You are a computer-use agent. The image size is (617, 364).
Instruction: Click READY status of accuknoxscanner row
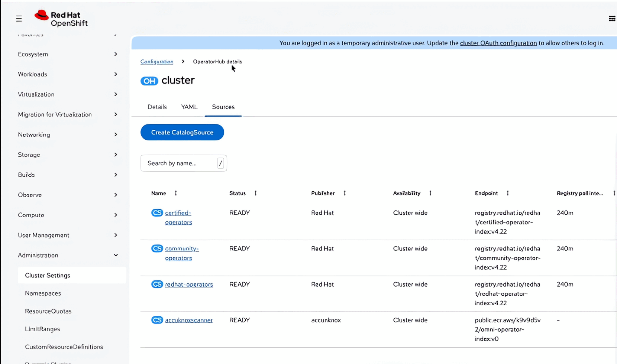click(x=239, y=320)
